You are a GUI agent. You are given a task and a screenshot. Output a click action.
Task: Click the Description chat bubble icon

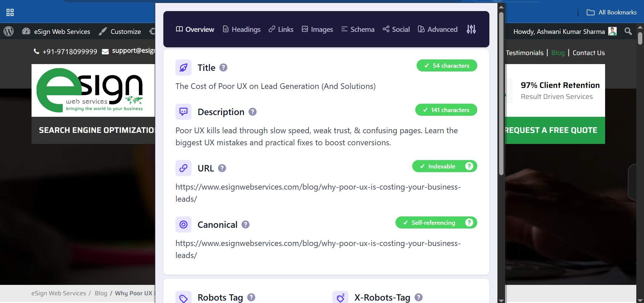[183, 112]
